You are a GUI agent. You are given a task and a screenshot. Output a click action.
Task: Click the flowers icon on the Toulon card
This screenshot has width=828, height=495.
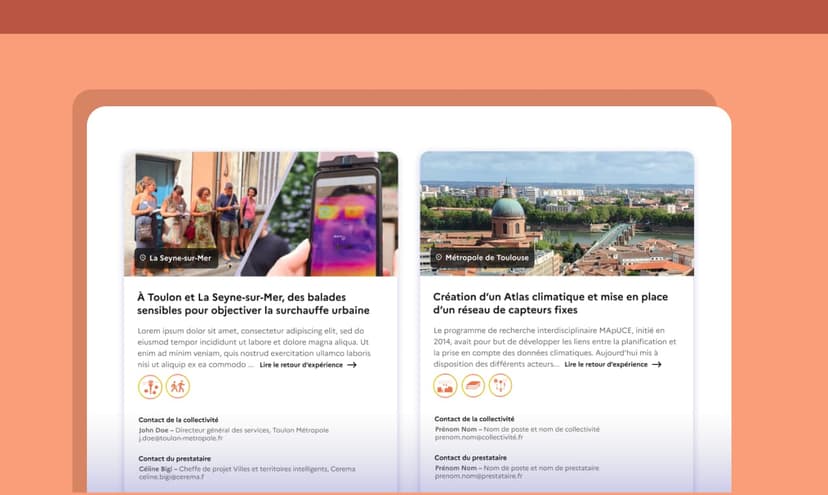pos(150,386)
